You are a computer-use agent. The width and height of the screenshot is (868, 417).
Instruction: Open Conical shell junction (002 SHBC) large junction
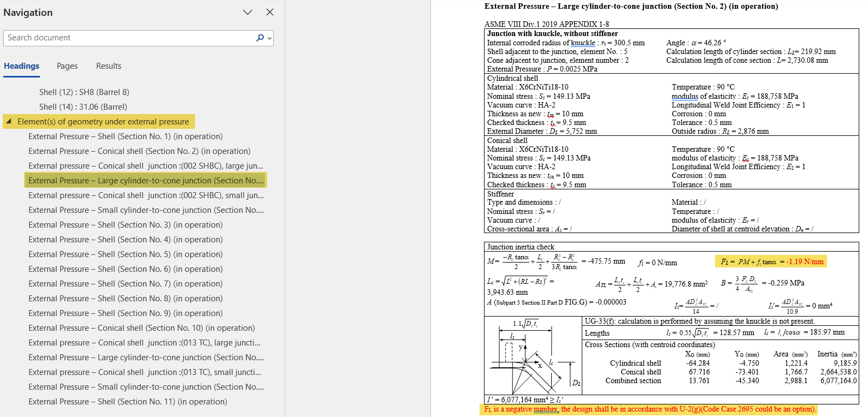146,166
